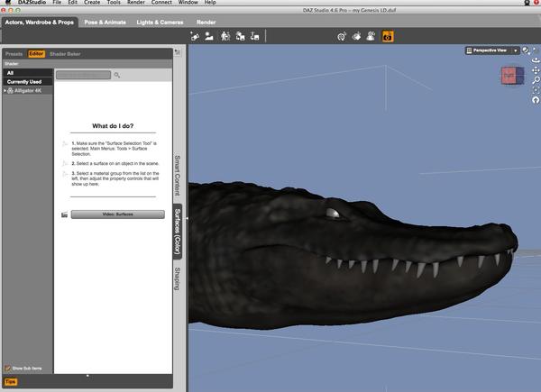Open the Create menu

92,2
